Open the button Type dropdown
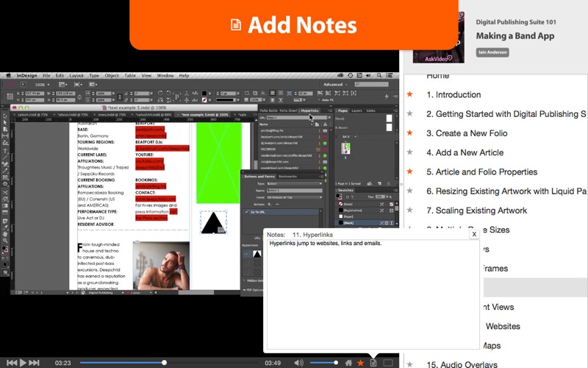 coord(294,183)
